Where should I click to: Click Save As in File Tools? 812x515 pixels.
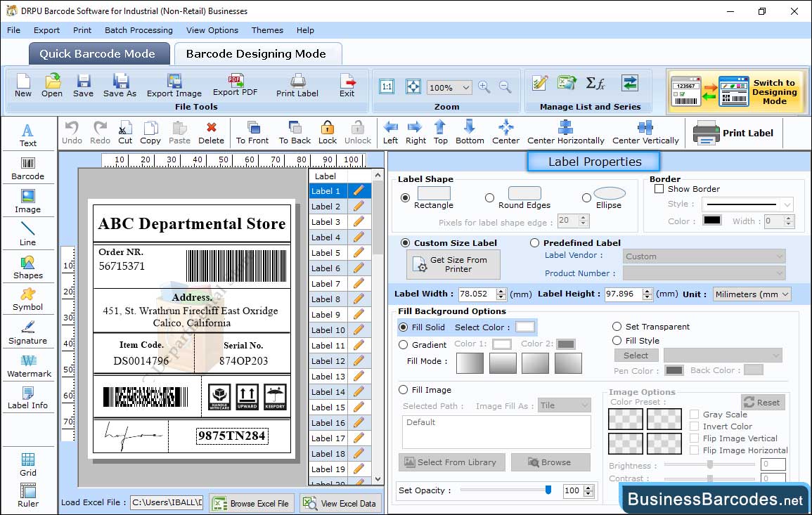point(120,86)
